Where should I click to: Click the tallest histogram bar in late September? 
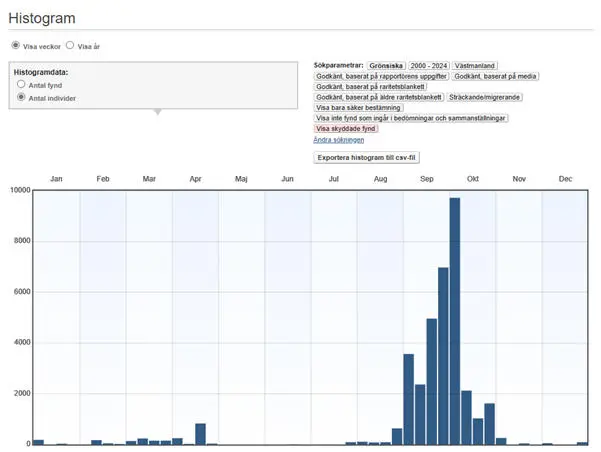pyautogui.click(x=454, y=320)
